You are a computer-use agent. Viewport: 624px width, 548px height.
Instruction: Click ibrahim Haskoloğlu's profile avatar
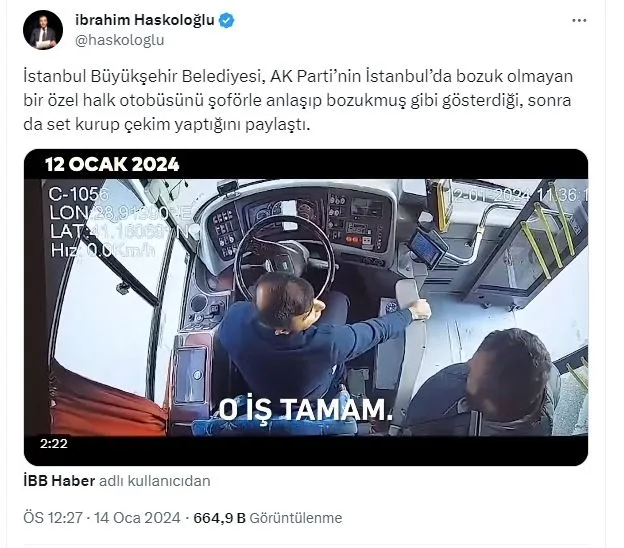click(x=43, y=30)
